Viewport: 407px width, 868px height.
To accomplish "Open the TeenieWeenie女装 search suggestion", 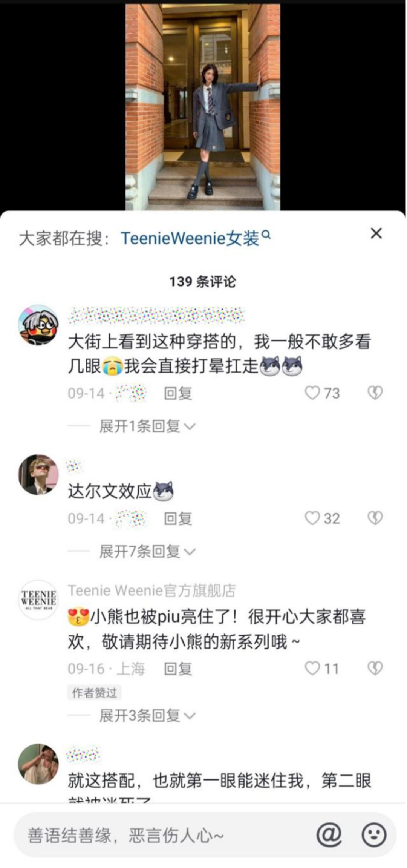I will [190, 238].
